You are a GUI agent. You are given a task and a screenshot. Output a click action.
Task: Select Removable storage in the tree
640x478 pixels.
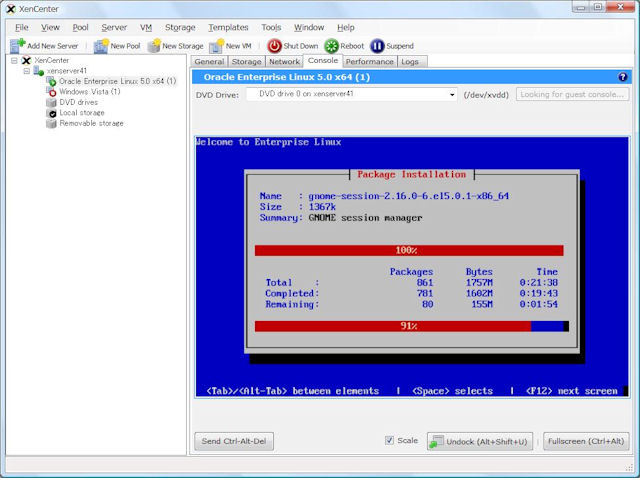click(91, 124)
